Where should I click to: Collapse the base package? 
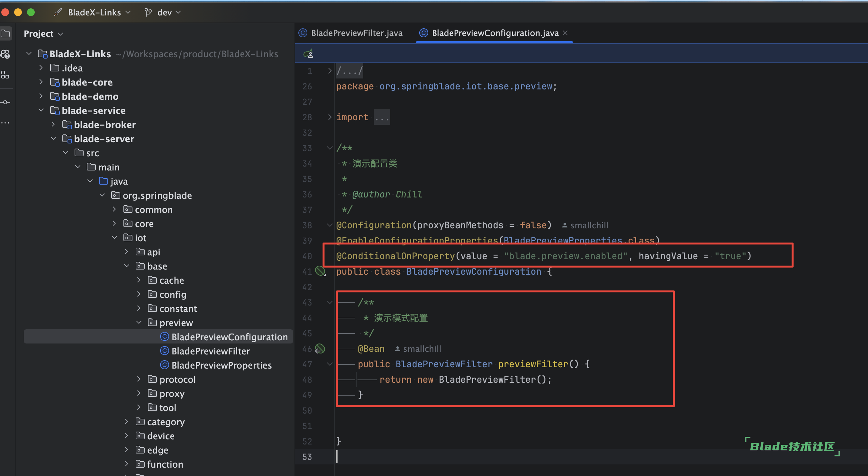click(x=126, y=266)
